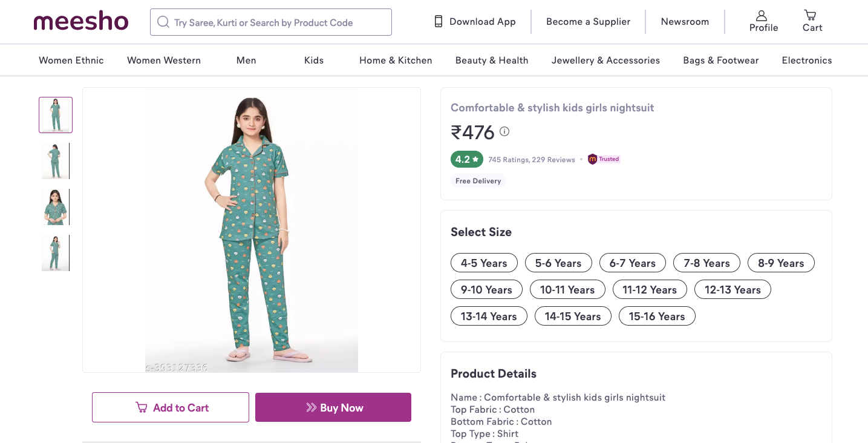
Task: Expand the Electronics category
Action: [x=806, y=61]
